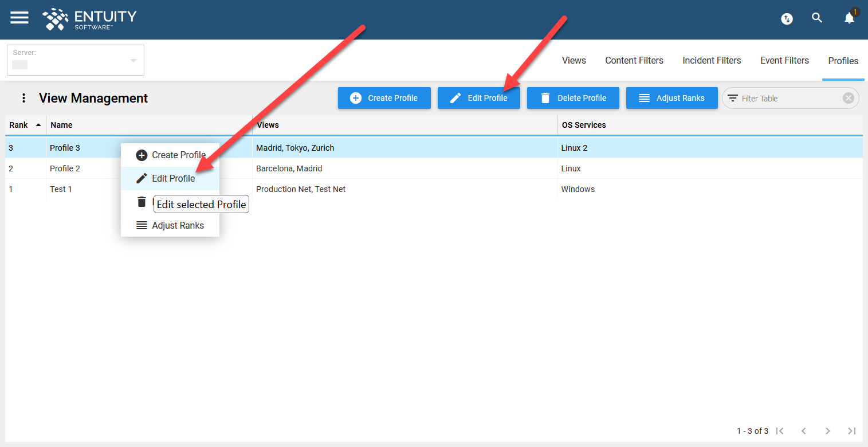Go to previous page of results
868x447 pixels.
pyautogui.click(x=804, y=431)
